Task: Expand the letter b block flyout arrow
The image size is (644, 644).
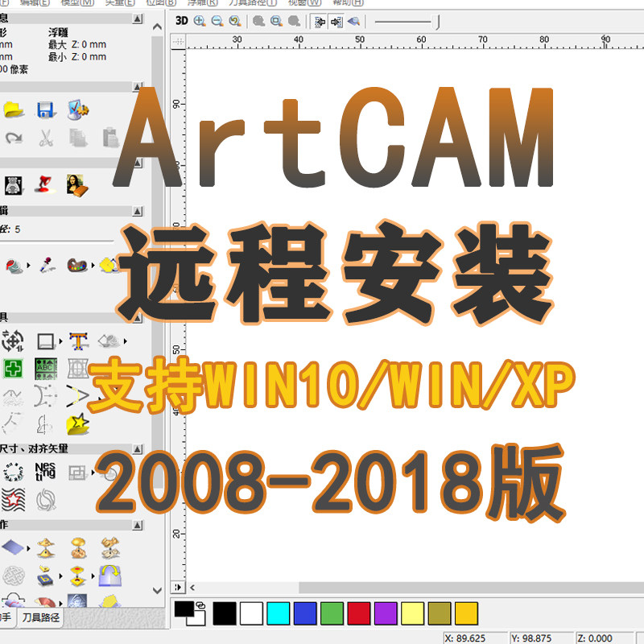Action: click(x=61, y=576)
